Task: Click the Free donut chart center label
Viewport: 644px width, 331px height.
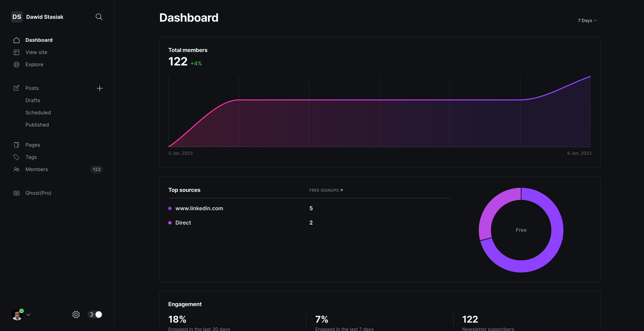Action: [x=521, y=230]
